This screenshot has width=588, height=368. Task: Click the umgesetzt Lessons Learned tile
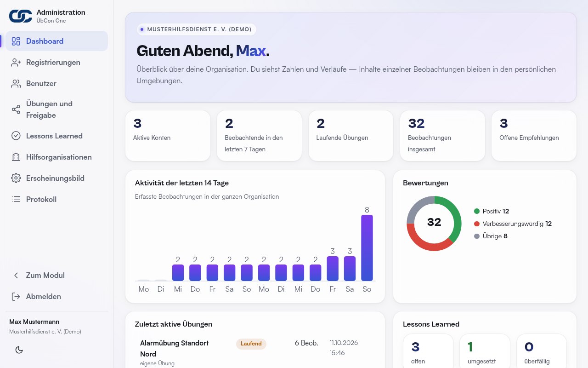pyautogui.click(x=485, y=351)
